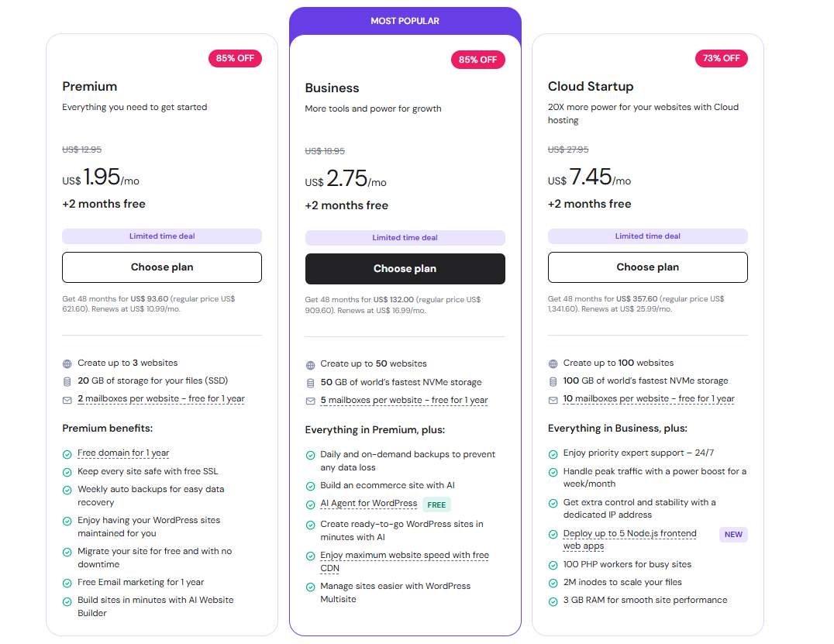Screen dimensions: 834x644
Task: Click Enjoy maximum website speed CDN link
Action: [404, 556]
